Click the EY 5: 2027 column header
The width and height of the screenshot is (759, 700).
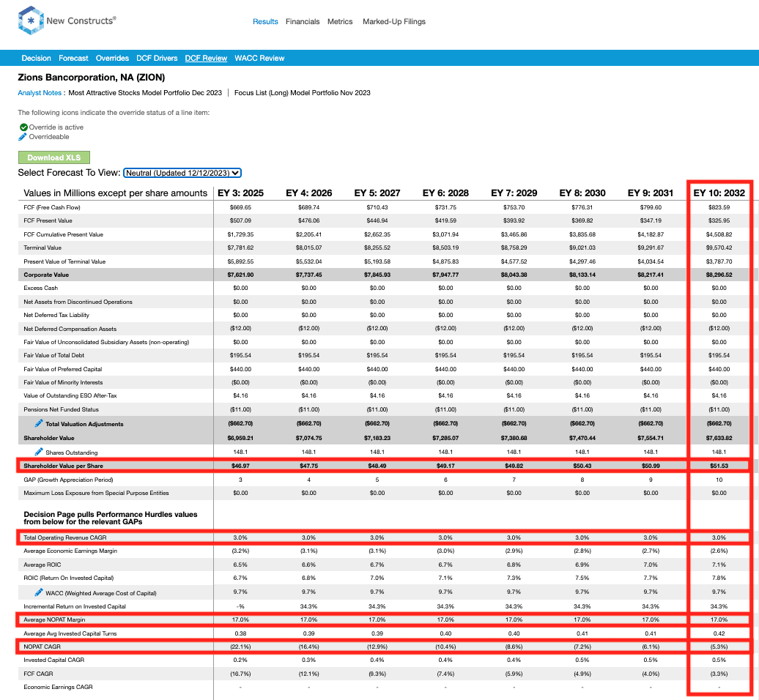377,193
